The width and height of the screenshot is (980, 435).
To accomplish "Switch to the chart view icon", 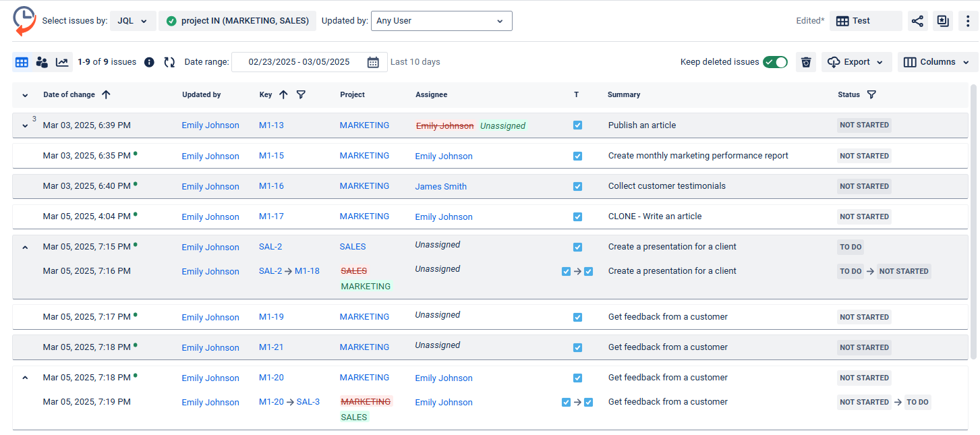I will tap(62, 62).
